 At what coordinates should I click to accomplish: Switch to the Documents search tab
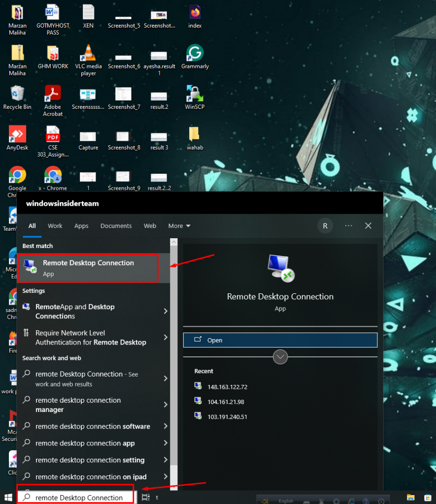[x=116, y=226]
